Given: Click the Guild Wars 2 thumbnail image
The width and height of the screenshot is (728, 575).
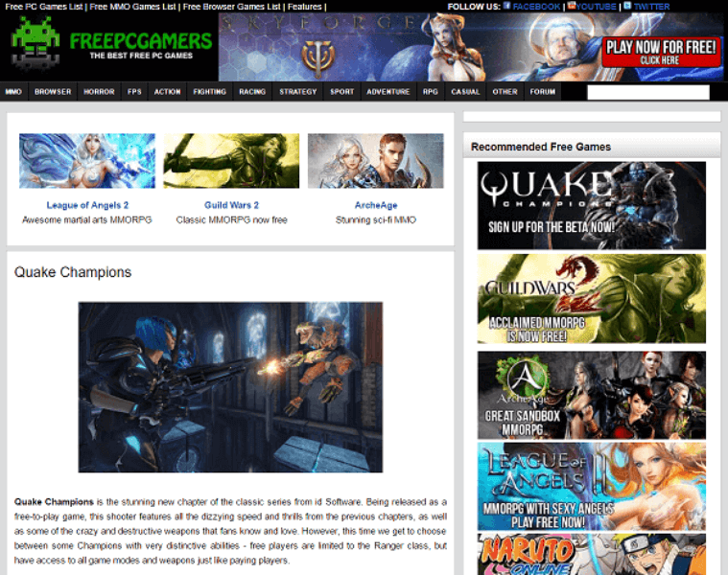Looking at the screenshot, I should point(231,161).
